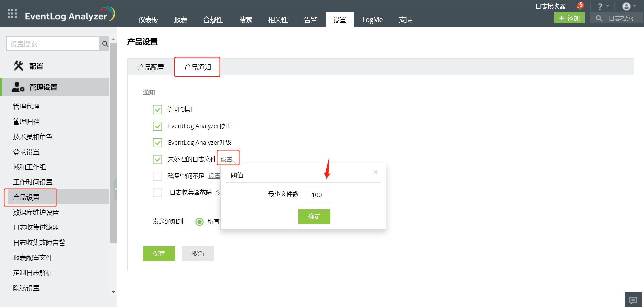This screenshot has width=644, height=307.
Task: Switch to the 产品通知 tab
Action: [198, 67]
